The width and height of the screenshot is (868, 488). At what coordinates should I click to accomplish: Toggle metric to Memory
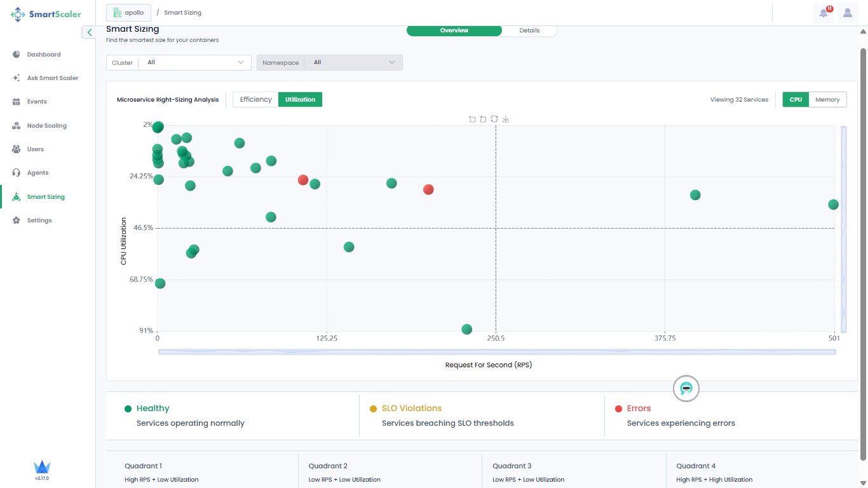tap(827, 99)
